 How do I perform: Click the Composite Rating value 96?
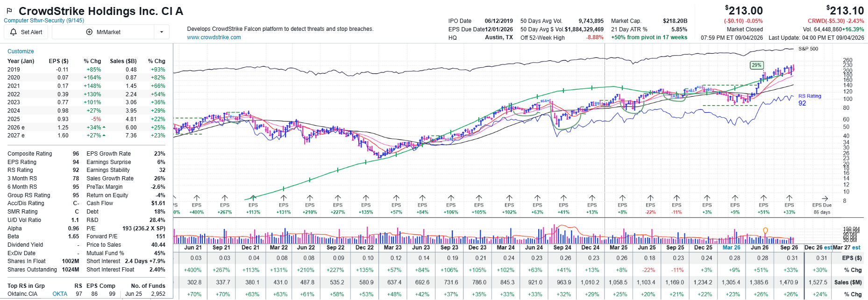click(x=76, y=154)
